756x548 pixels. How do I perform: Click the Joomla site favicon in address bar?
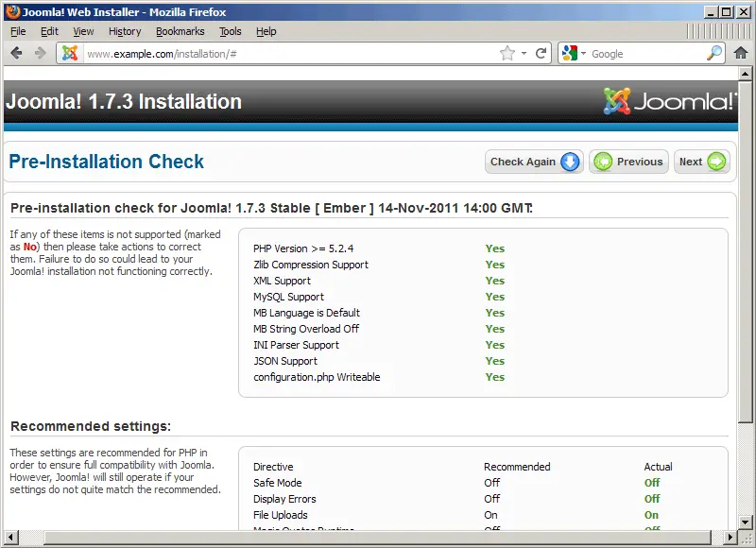pos(70,53)
